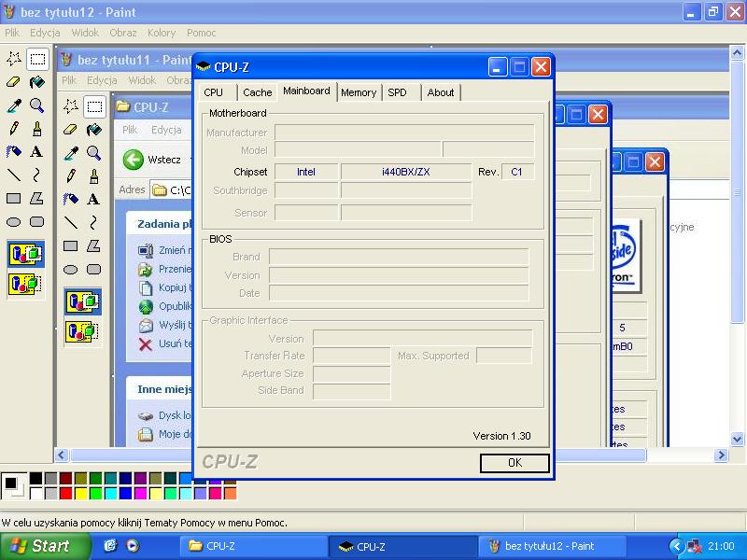The height and width of the screenshot is (560, 747).
Task: Click the scroll down arrow of Paint's vertical scrollbar
Action: point(737,439)
